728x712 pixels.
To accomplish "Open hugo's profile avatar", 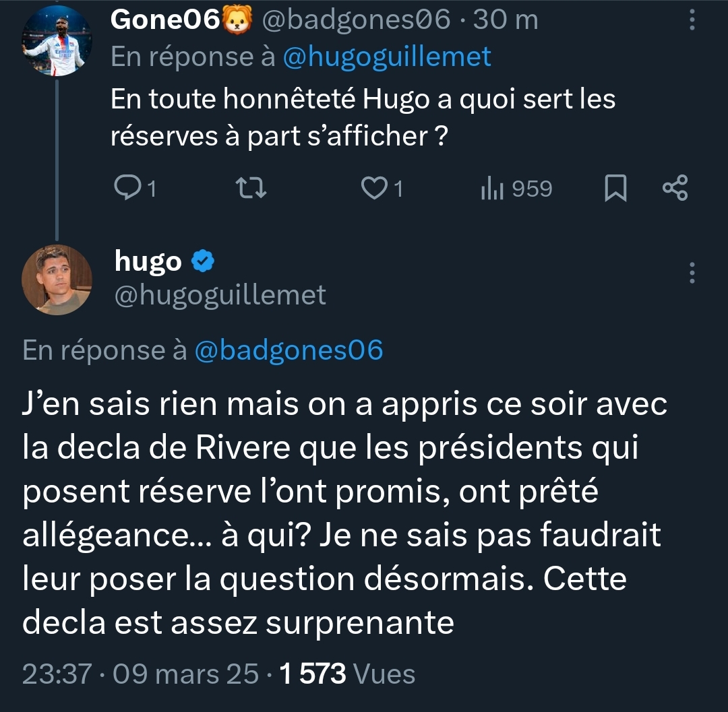I will (x=57, y=280).
